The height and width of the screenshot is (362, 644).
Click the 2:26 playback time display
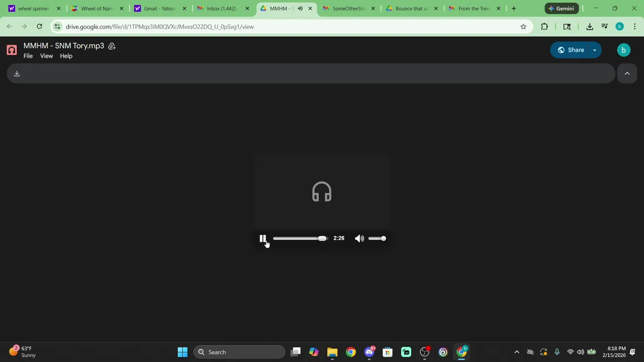click(339, 238)
